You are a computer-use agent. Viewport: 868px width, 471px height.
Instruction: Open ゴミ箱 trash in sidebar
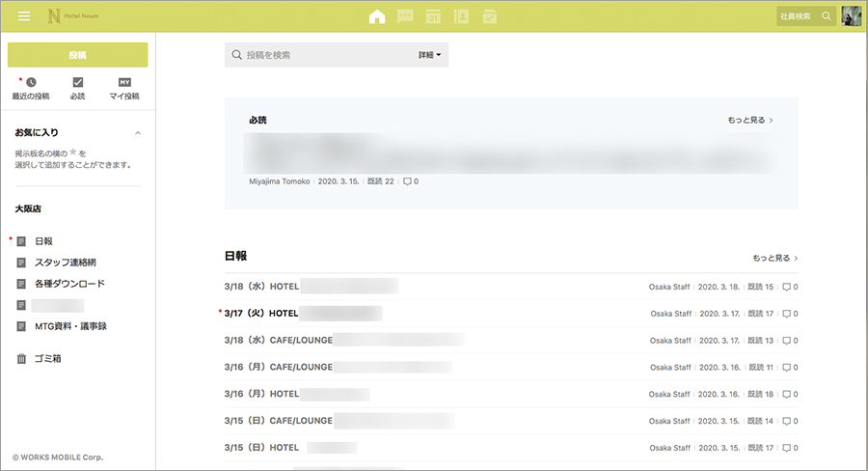47,359
